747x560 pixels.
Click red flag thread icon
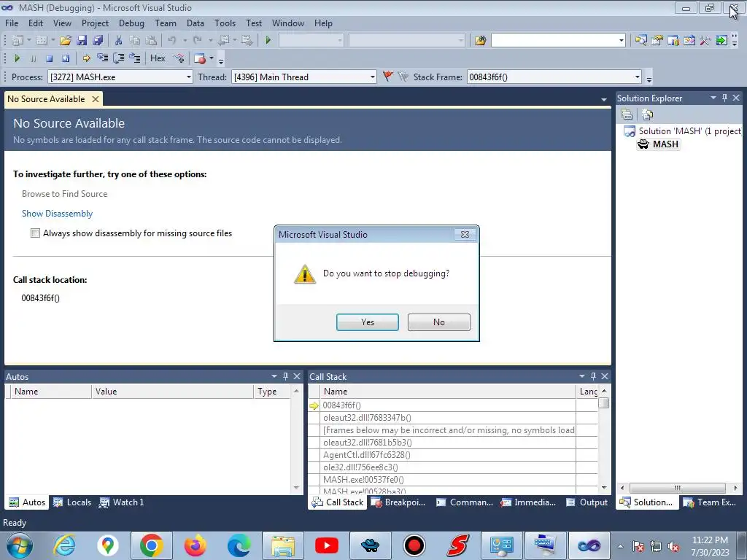[x=388, y=77]
